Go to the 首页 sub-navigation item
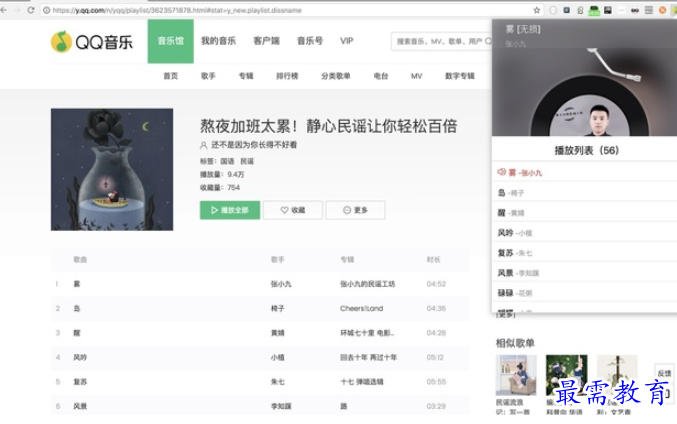Viewport: 677px width, 424px height. (x=171, y=76)
